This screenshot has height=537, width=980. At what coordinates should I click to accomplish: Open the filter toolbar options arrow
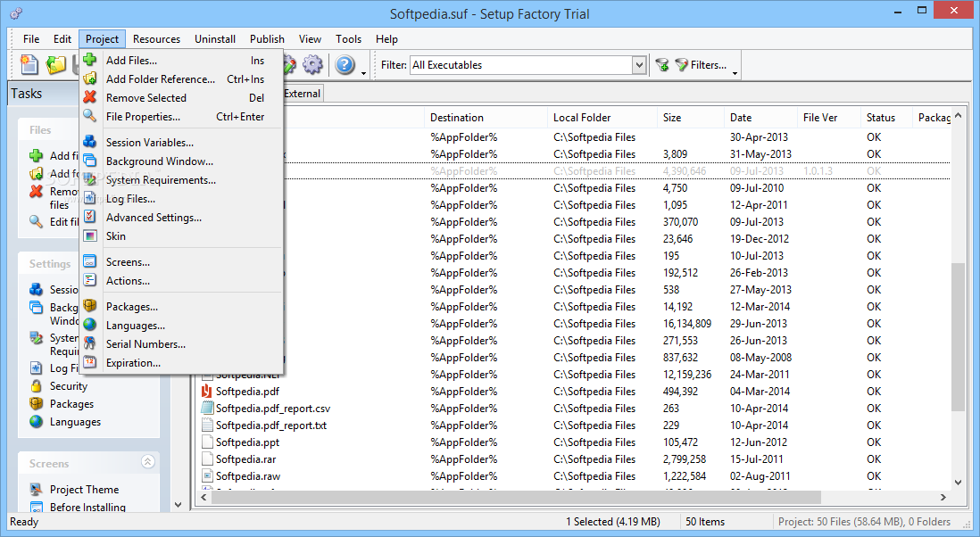click(735, 73)
